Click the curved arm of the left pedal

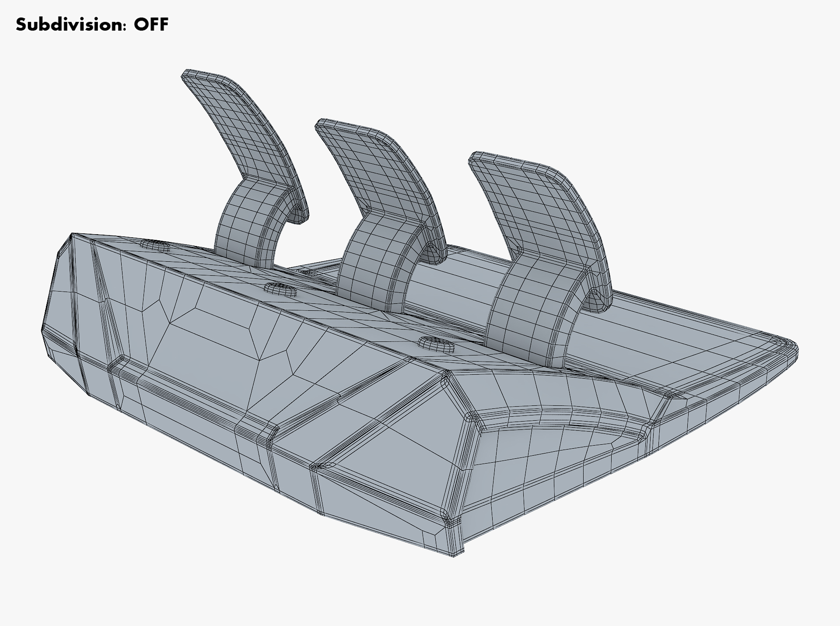click(243, 223)
